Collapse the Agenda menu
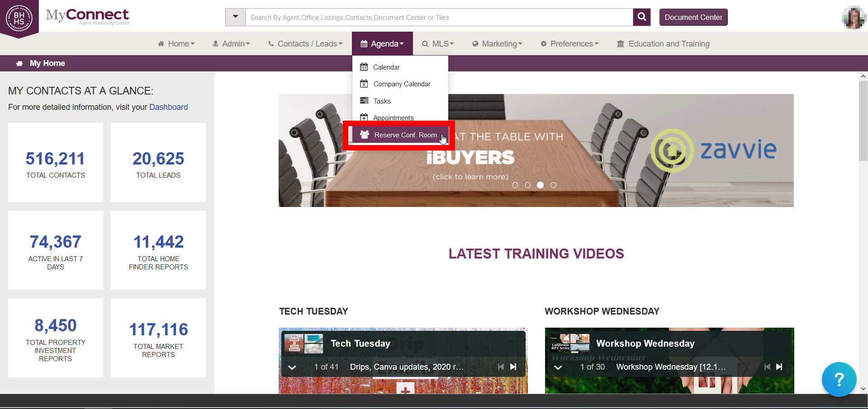The height and width of the screenshot is (409, 868). (382, 44)
